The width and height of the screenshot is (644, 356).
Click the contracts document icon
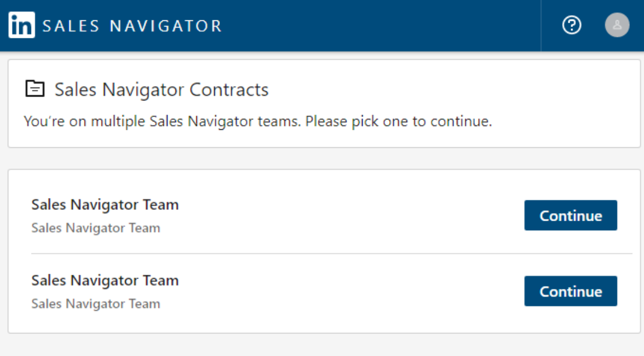click(35, 89)
